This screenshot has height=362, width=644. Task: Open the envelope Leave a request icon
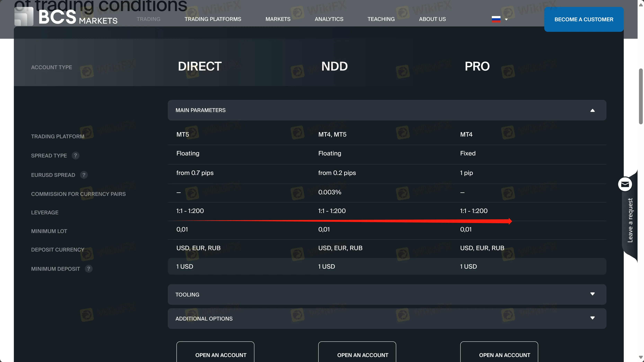[625, 184]
